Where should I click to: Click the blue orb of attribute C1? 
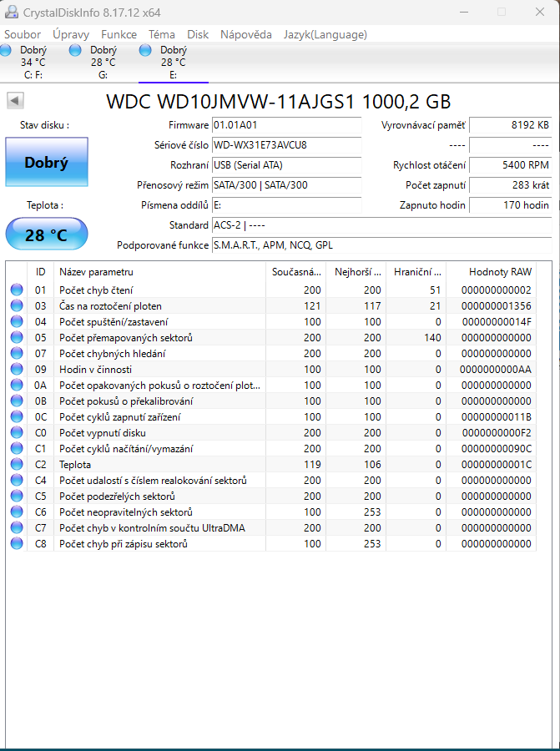(17, 448)
